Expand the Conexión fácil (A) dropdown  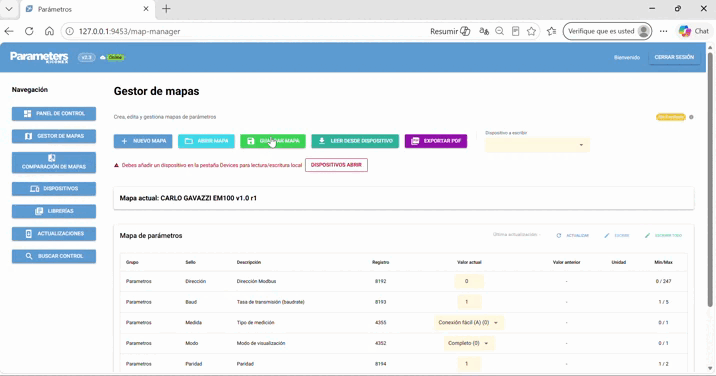469,323
